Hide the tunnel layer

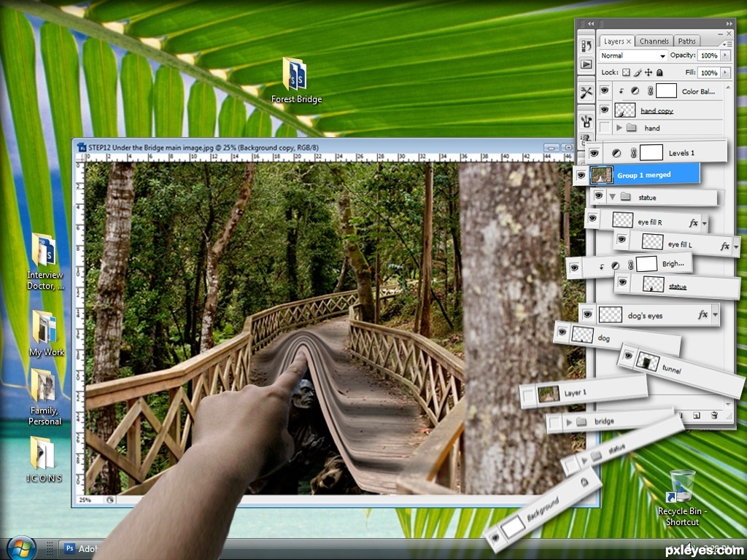(x=628, y=355)
